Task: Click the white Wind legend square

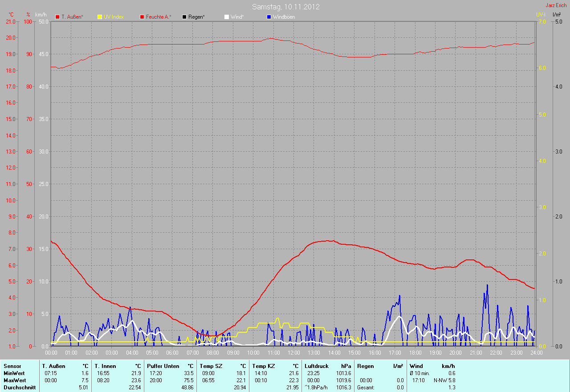Action: click(227, 17)
